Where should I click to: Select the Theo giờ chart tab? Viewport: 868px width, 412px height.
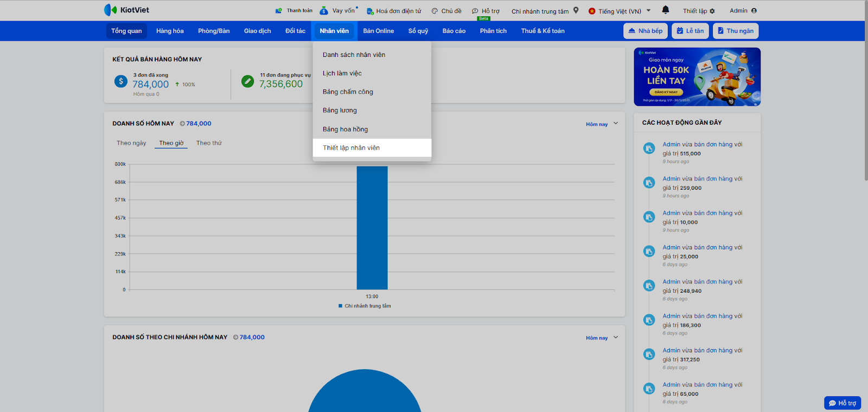click(x=171, y=143)
